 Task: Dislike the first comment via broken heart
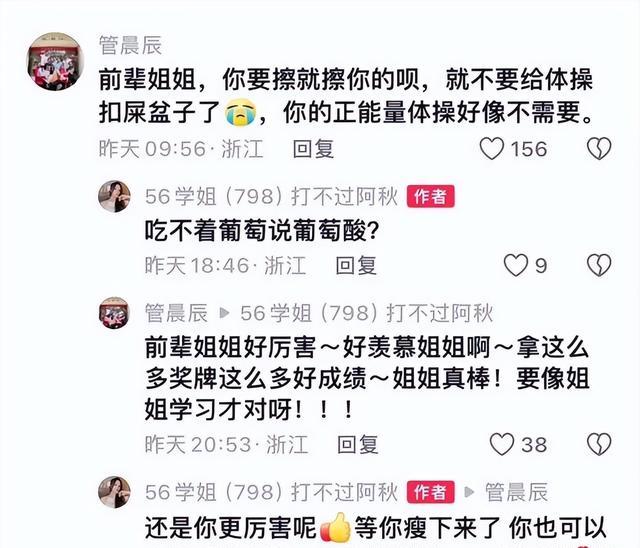pyautogui.click(x=599, y=149)
